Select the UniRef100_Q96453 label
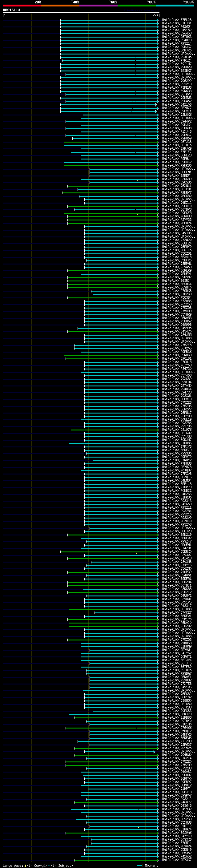Image resolution: width=197 pixels, height=868 pixels. pyautogui.click(x=177, y=33)
